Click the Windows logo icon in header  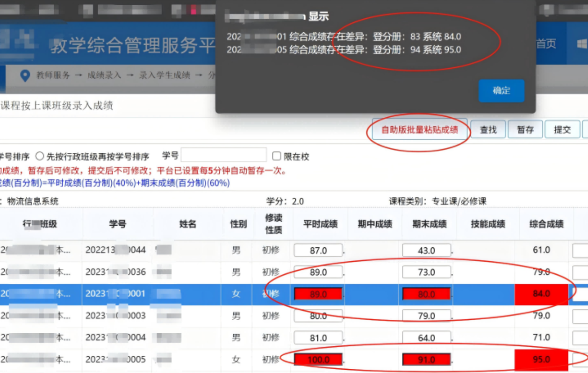[x=582, y=44]
